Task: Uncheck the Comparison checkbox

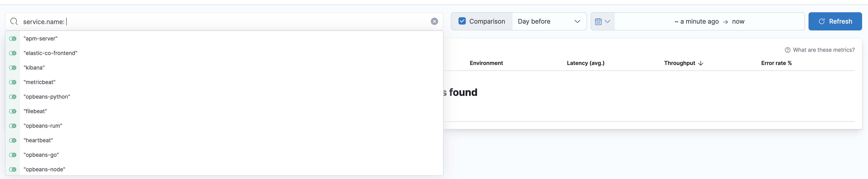Action: pyautogui.click(x=462, y=21)
